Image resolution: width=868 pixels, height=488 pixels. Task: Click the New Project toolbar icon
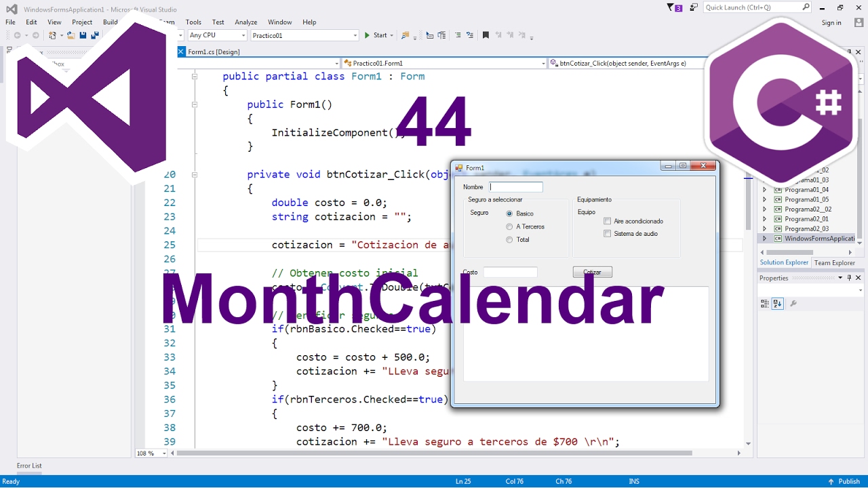click(52, 35)
